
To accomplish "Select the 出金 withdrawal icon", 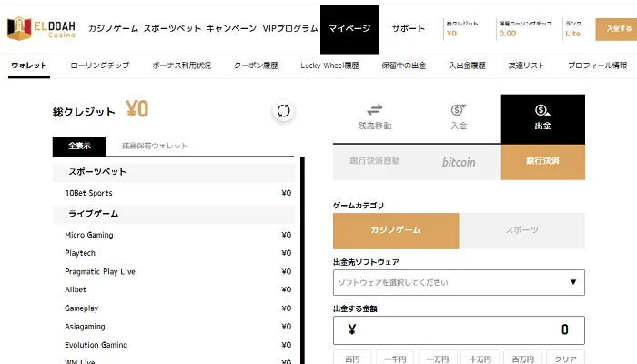I will pyautogui.click(x=542, y=110).
